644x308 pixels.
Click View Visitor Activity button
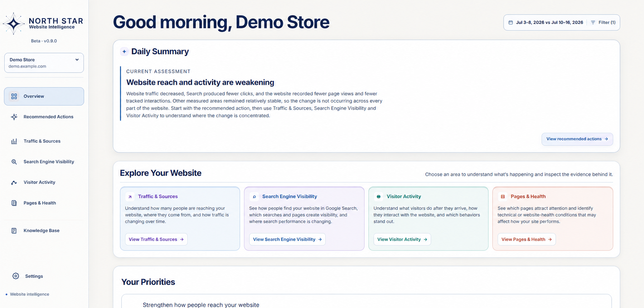402,239
